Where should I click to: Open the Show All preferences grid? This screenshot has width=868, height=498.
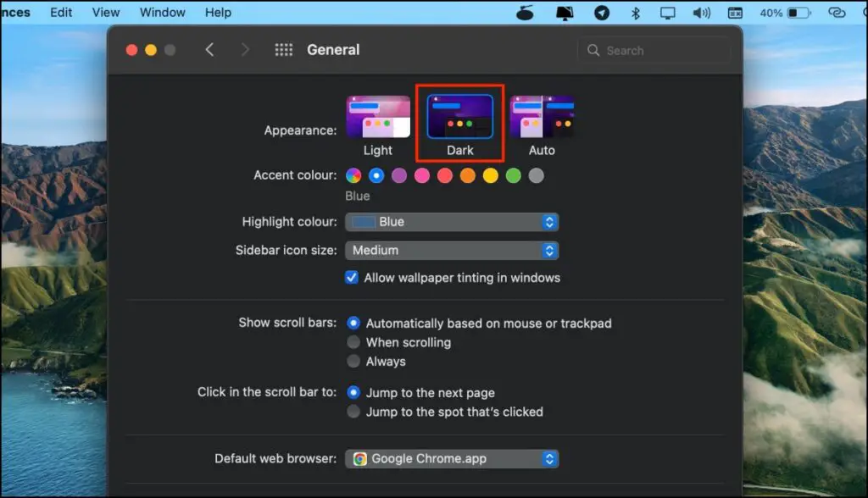pos(283,49)
